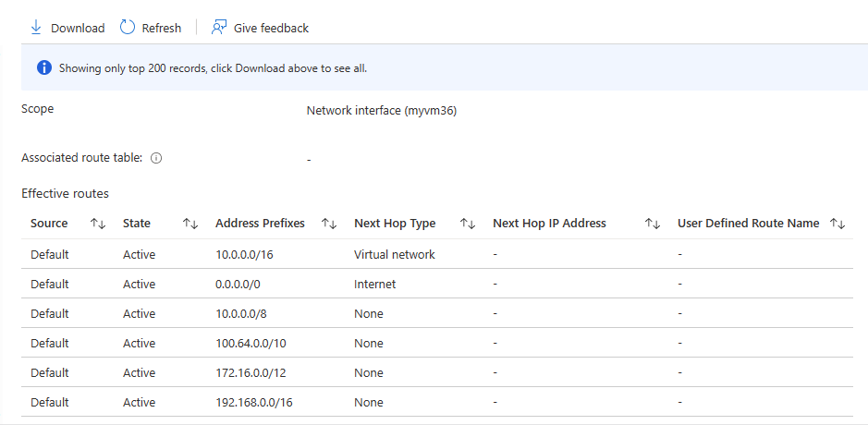Sort by Next Hop IP Address arrows
868x425 pixels.
(653, 224)
